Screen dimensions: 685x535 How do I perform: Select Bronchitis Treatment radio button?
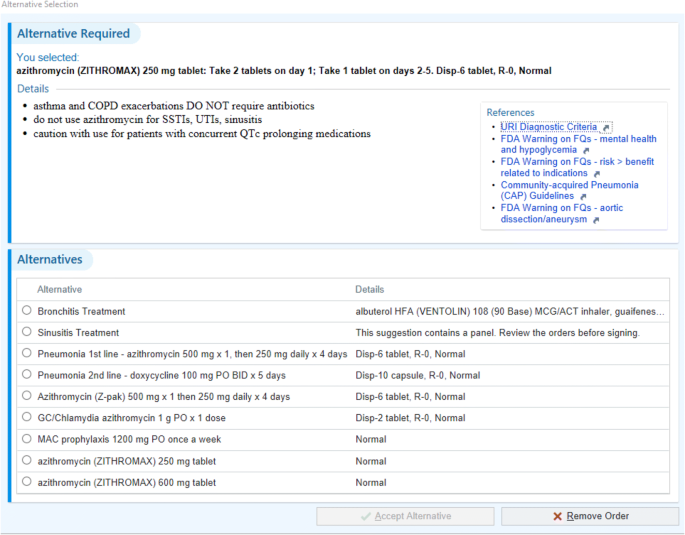[x=27, y=311]
